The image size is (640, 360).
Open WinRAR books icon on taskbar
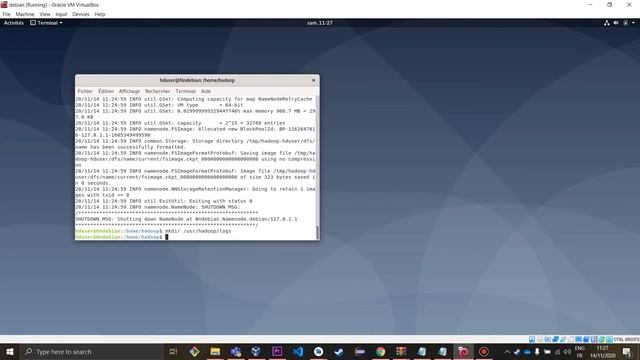[401, 351]
